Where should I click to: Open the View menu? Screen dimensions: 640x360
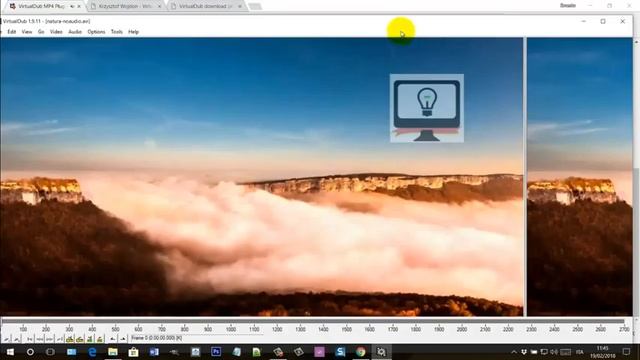[27, 32]
